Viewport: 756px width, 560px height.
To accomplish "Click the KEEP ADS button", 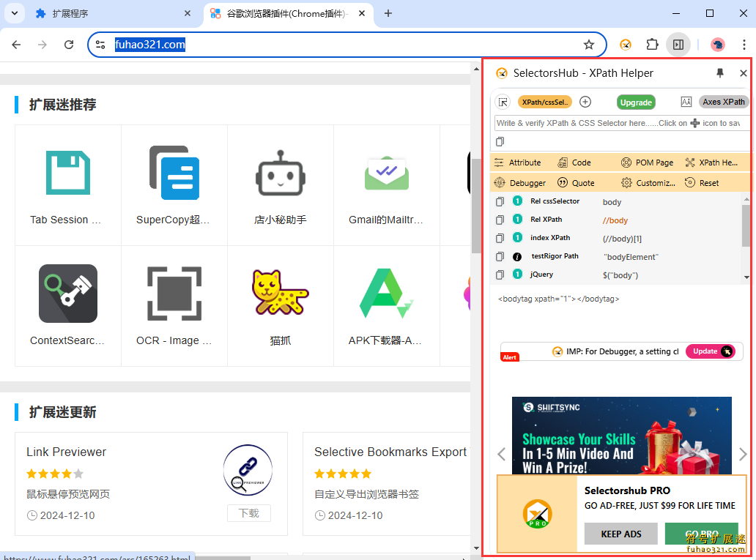I will click(x=620, y=534).
